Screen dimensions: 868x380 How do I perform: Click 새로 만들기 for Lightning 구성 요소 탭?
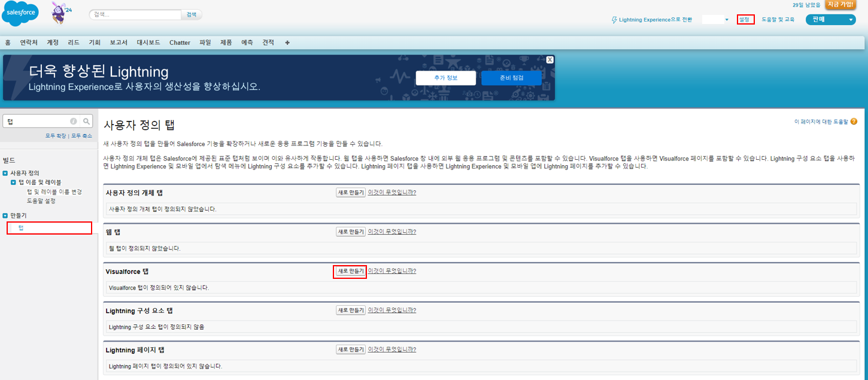pyautogui.click(x=351, y=310)
